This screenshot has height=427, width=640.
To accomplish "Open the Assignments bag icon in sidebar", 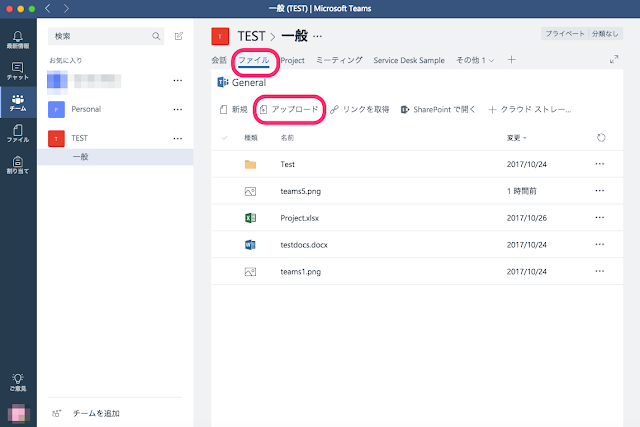I will click(x=18, y=165).
